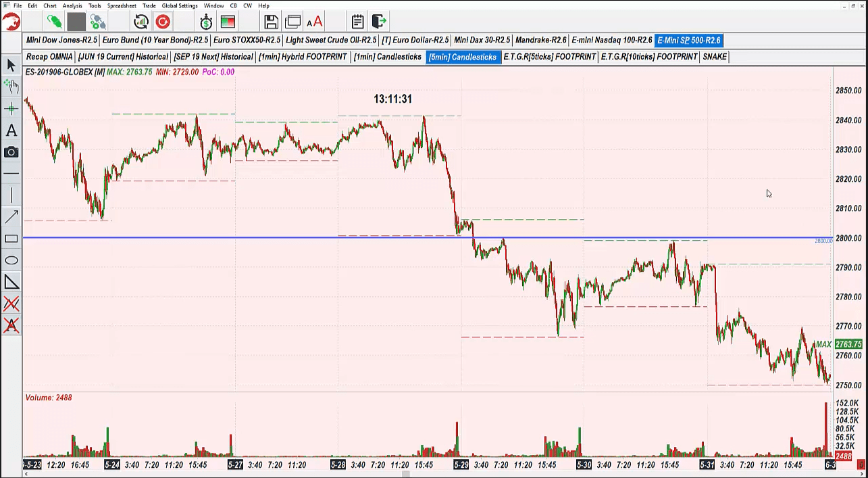This screenshot has width=868, height=478.
Task: Open the font size AA tool
Action: (315, 22)
